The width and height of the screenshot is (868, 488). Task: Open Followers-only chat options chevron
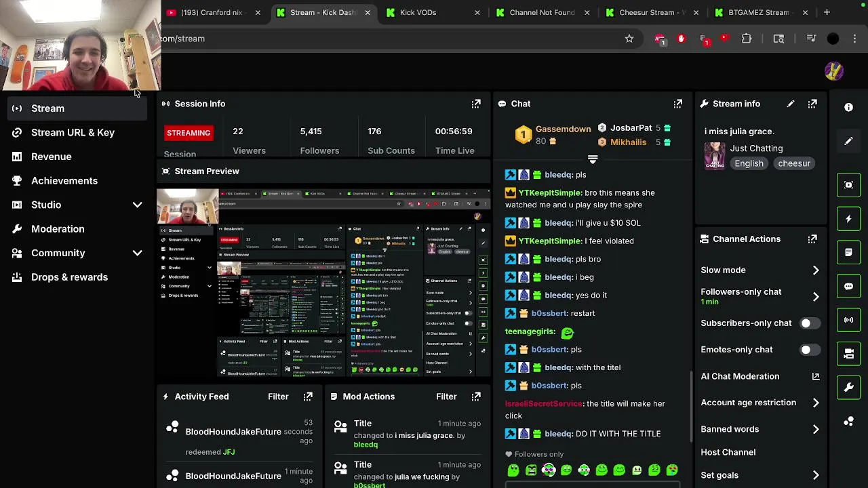click(x=816, y=296)
